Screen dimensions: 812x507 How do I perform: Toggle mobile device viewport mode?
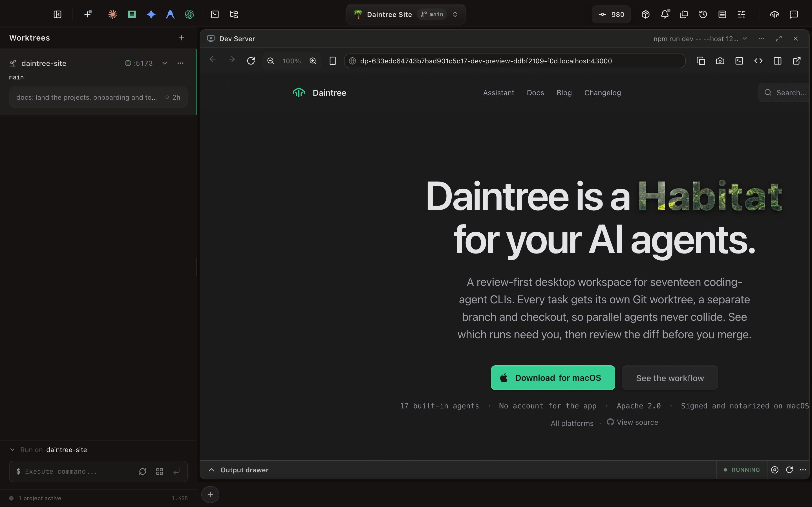(332, 61)
